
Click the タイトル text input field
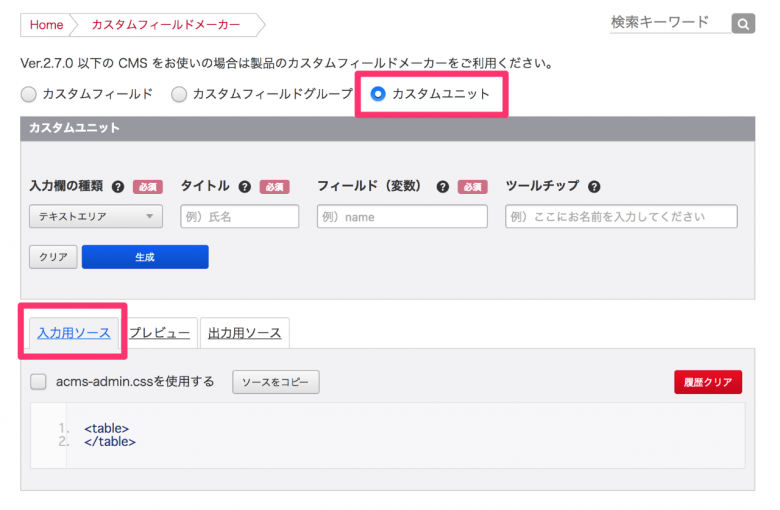[x=239, y=216]
